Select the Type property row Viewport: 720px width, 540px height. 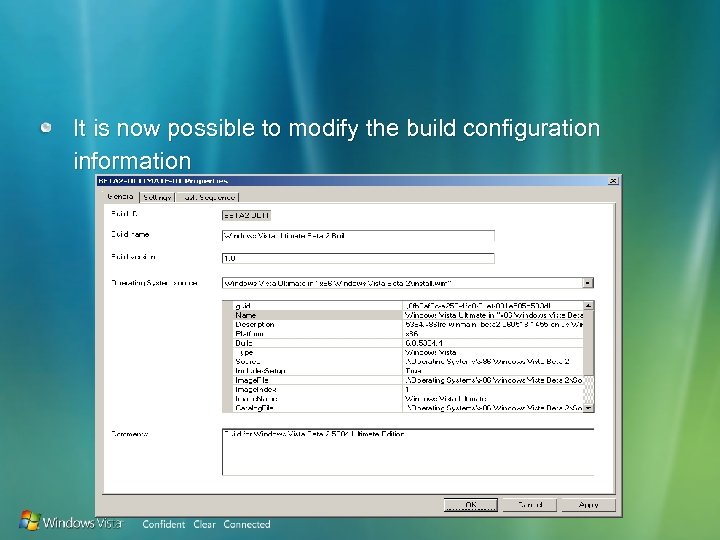408,352
